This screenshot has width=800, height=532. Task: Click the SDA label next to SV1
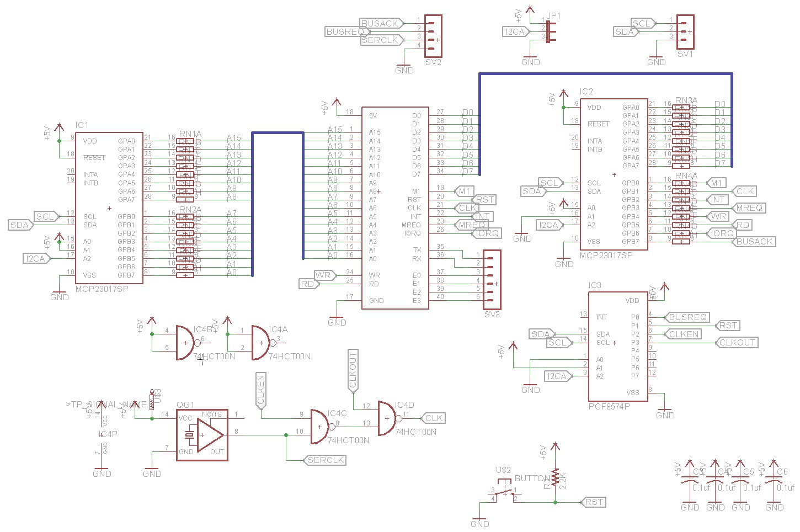(626, 31)
